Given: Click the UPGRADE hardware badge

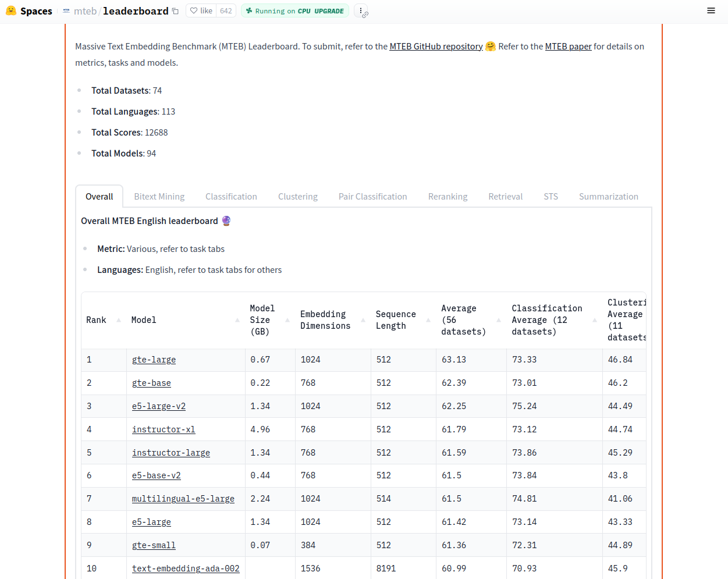Looking at the screenshot, I should [329, 11].
